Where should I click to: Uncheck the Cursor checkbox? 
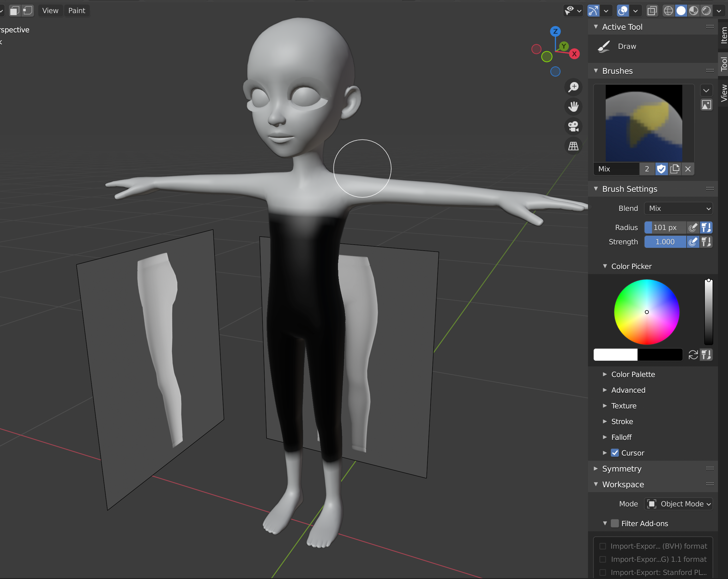click(x=615, y=453)
